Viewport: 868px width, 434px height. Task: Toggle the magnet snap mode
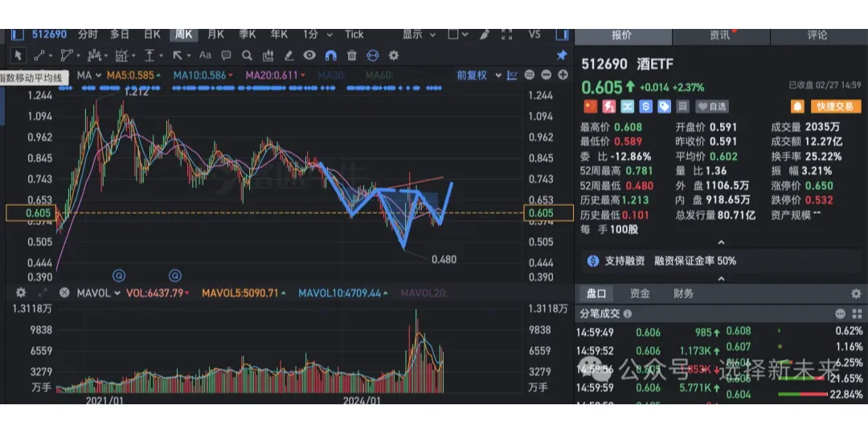[x=330, y=55]
